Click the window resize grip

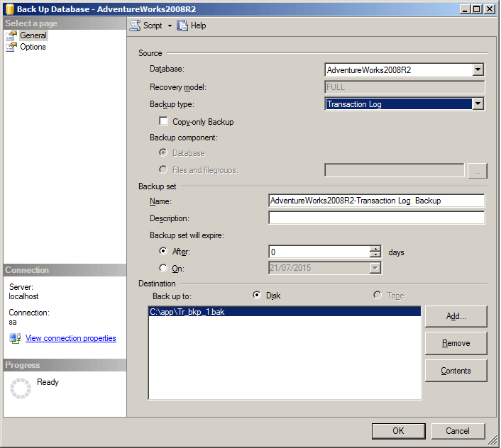[x=492, y=441]
